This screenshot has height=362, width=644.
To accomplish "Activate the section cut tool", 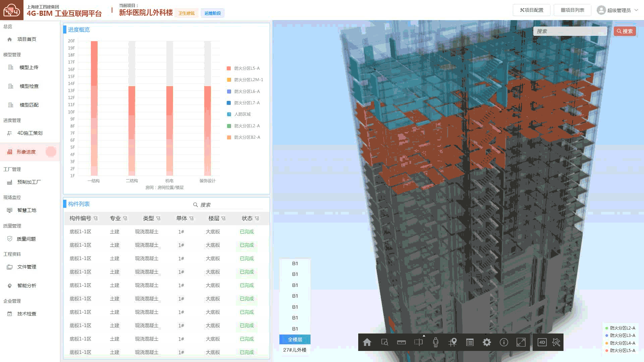I will pos(418,342).
